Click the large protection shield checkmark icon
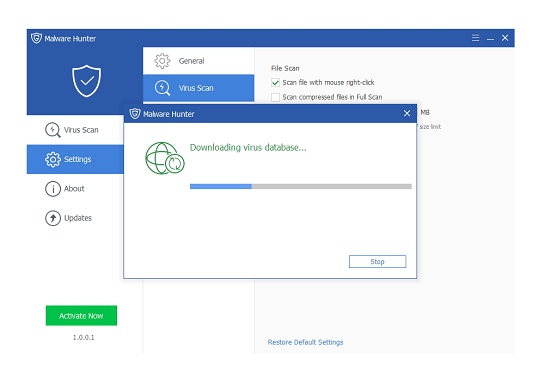Viewport: 550px width, 387px height. 86,81
